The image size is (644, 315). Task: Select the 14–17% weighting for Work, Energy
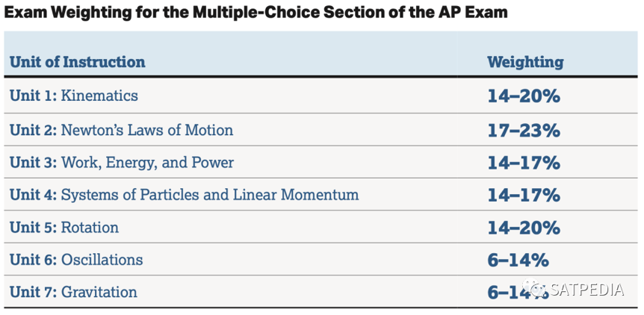524,163
